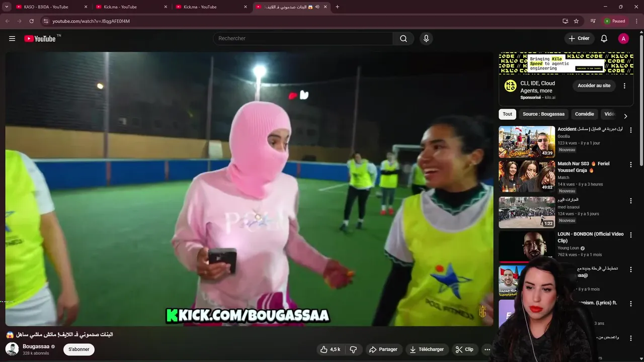The height and width of the screenshot is (362, 644).
Task: Open paused profile chip in Chrome
Action: click(x=615, y=21)
